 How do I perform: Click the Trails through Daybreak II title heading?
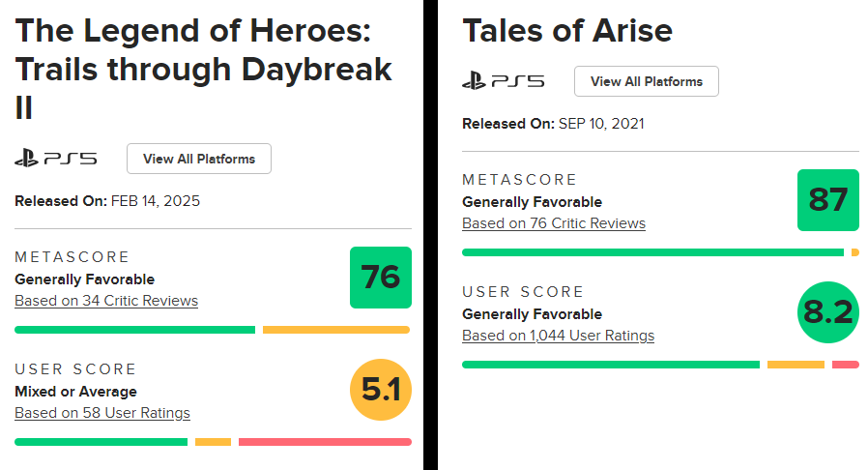pyautogui.click(x=204, y=68)
